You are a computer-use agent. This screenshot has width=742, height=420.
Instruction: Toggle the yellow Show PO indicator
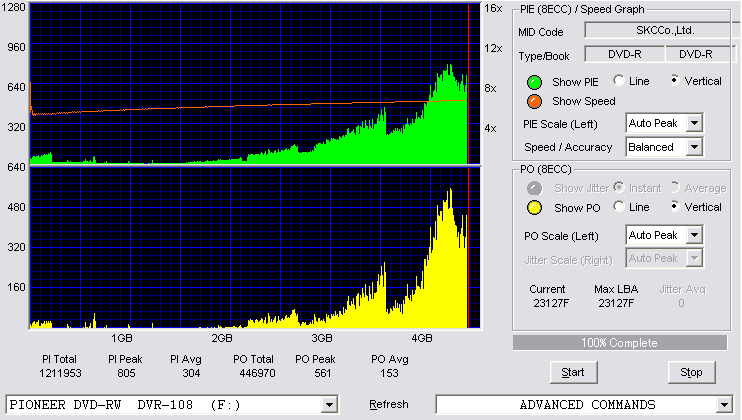click(534, 208)
